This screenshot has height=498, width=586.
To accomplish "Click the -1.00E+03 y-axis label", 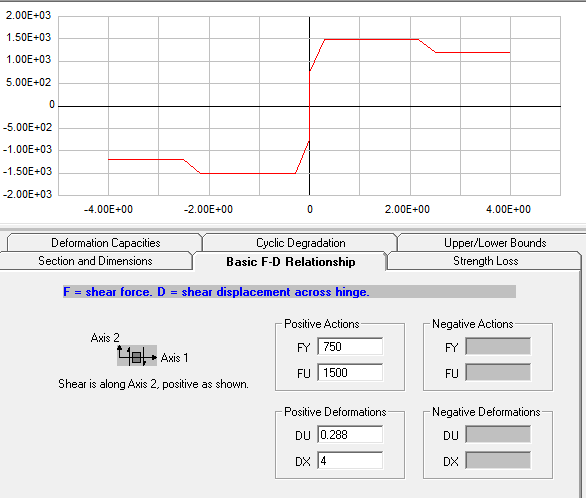I will point(27,149).
